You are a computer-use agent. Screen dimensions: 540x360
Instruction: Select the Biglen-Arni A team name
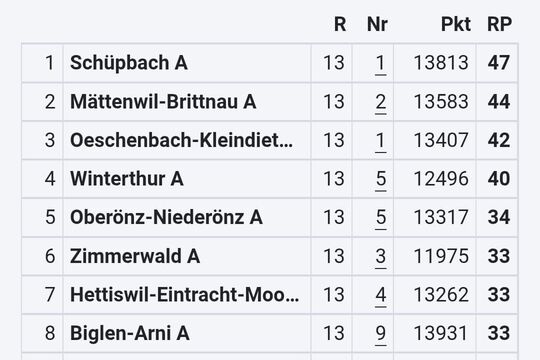click(x=130, y=333)
